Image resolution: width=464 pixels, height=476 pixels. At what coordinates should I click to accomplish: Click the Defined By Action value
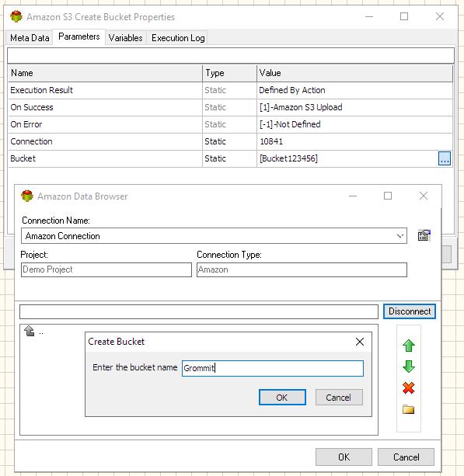click(292, 90)
